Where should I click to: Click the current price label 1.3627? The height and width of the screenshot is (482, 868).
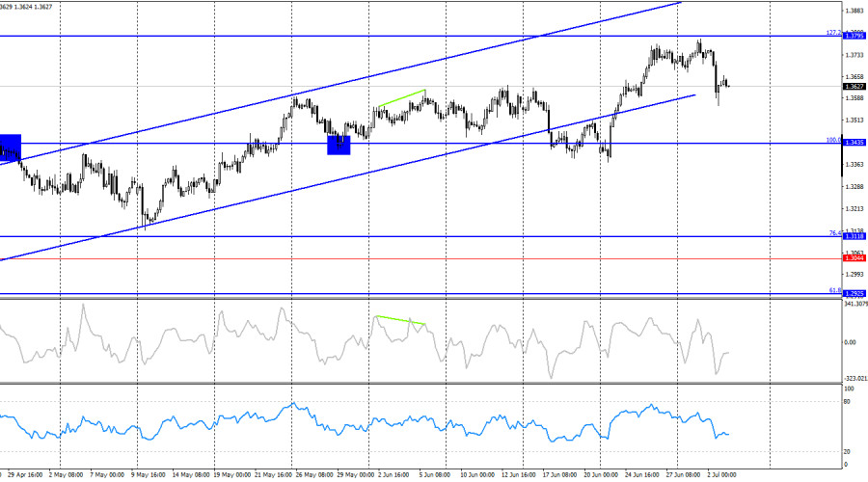(854, 87)
